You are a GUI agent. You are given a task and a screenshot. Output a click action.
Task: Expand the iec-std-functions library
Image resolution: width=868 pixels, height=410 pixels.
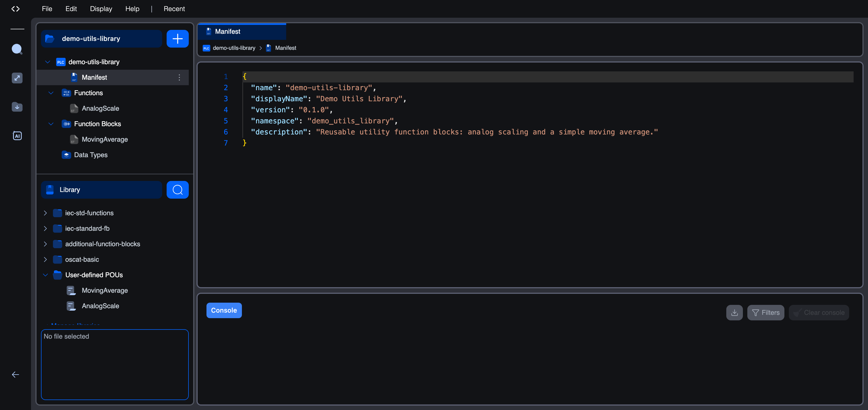tap(45, 213)
